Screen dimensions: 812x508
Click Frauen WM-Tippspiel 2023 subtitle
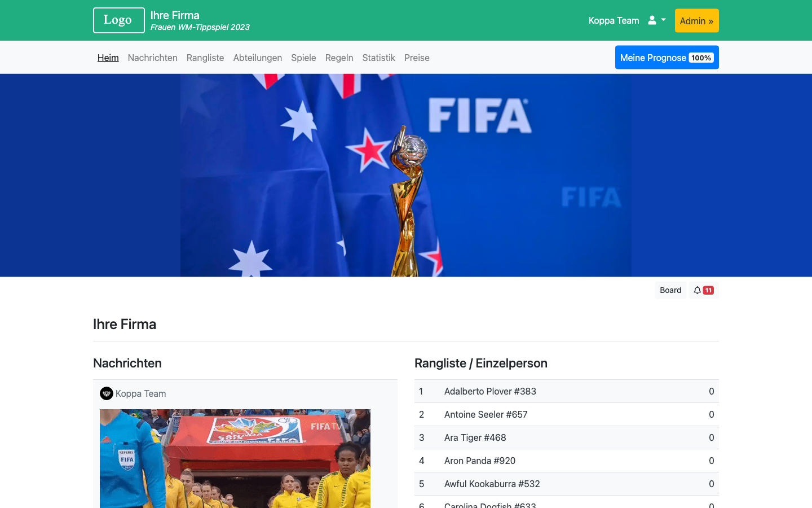coord(200,27)
